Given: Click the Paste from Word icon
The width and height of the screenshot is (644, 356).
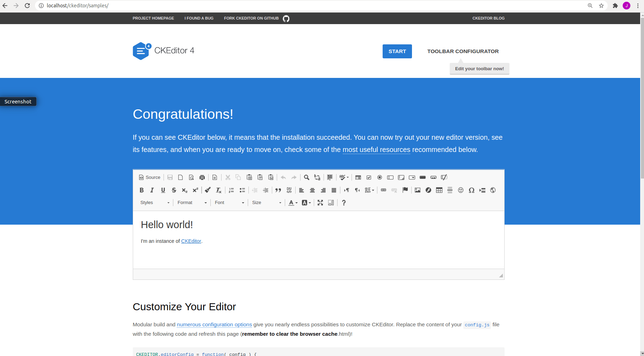Looking at the screenshot, I should click(271, 177).
